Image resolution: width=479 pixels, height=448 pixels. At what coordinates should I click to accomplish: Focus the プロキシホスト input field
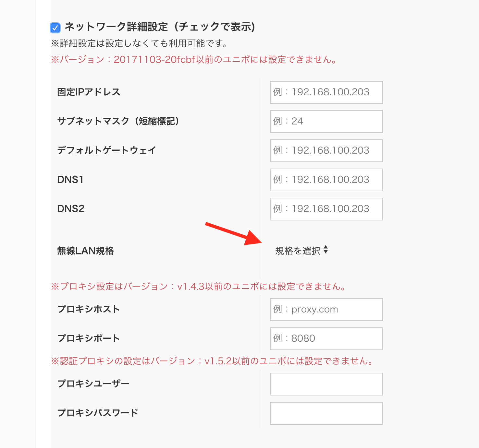pos(326,310)
